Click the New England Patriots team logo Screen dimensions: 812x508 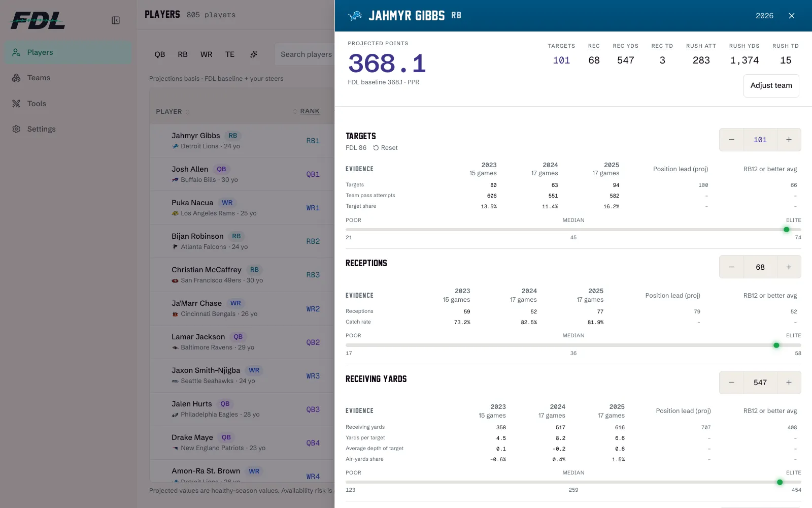[x=175, y=448]
